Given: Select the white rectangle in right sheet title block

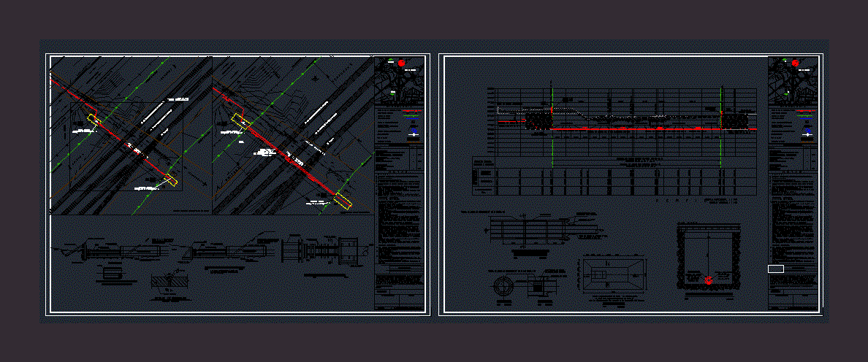Looking at the screenshot, I should coord(775,269).
